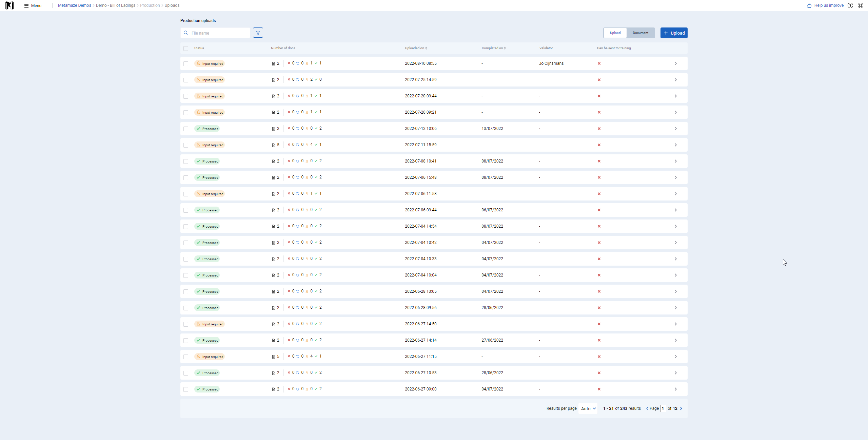Click the blue Upload button
Image resolution: width=868 pixels, height=440 pixels.
click(674, 33)
